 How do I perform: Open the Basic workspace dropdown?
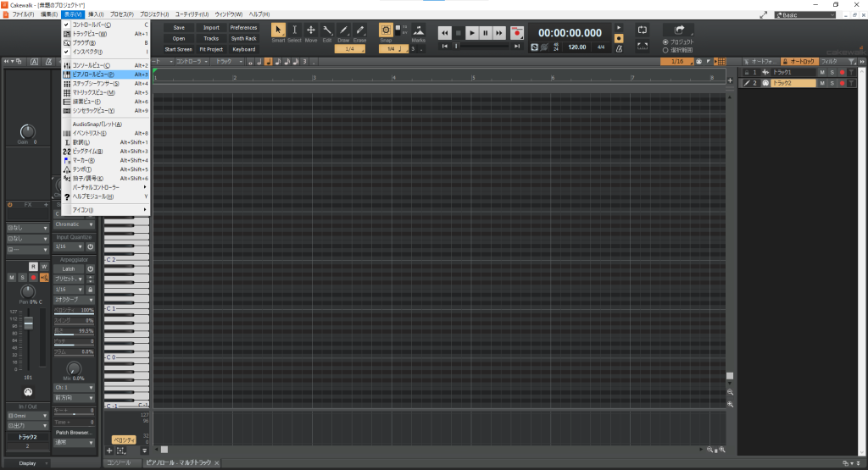pos(805,15)
